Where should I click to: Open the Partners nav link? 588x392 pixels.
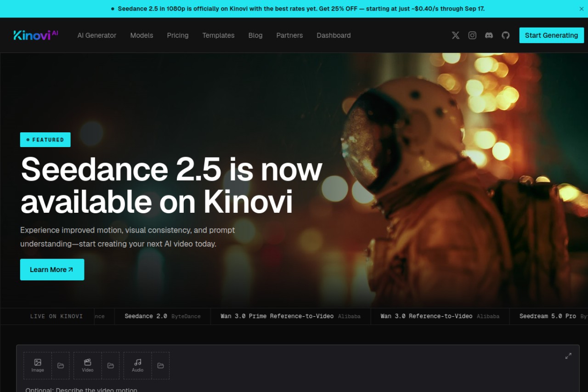(289, 35)
